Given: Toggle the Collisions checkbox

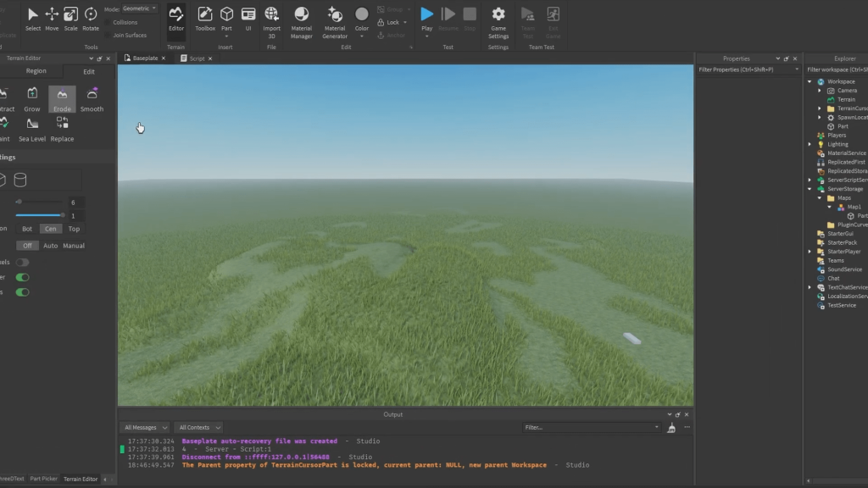Looking at the screenshot, I should (x=108, y=22).
